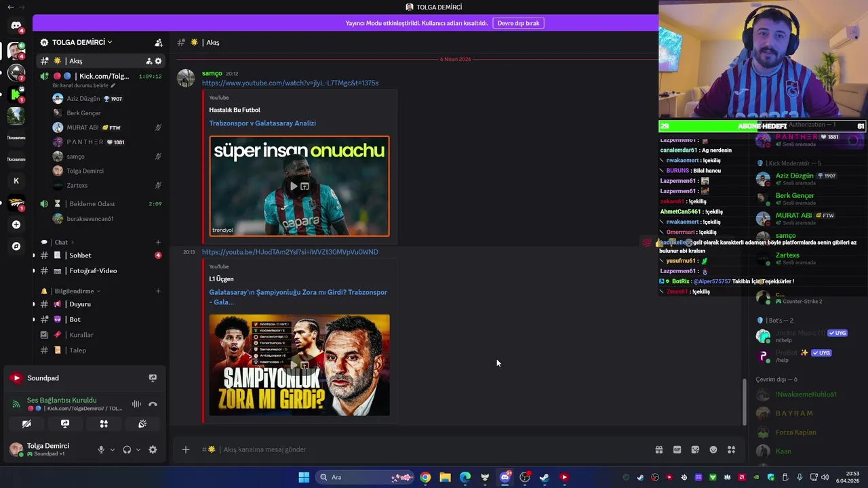The height and width of the screenshot is (488, 868).
Task: Add a channel to Bilgilendirme category
Action: (x=158, y=291)
